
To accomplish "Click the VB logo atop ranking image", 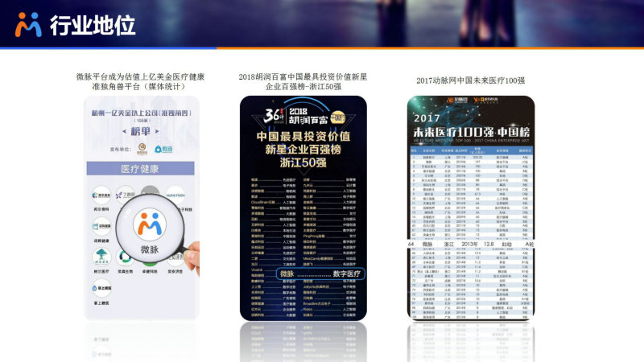I will pos(486,100).
